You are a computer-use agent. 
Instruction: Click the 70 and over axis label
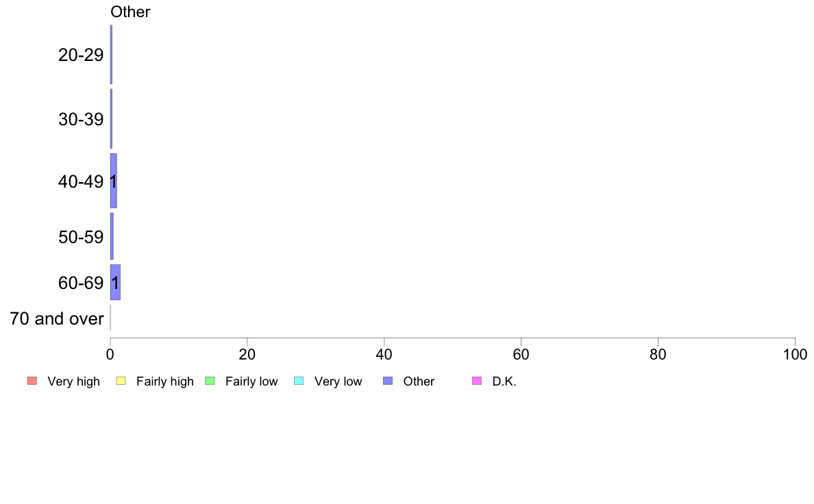click(57, 318)
